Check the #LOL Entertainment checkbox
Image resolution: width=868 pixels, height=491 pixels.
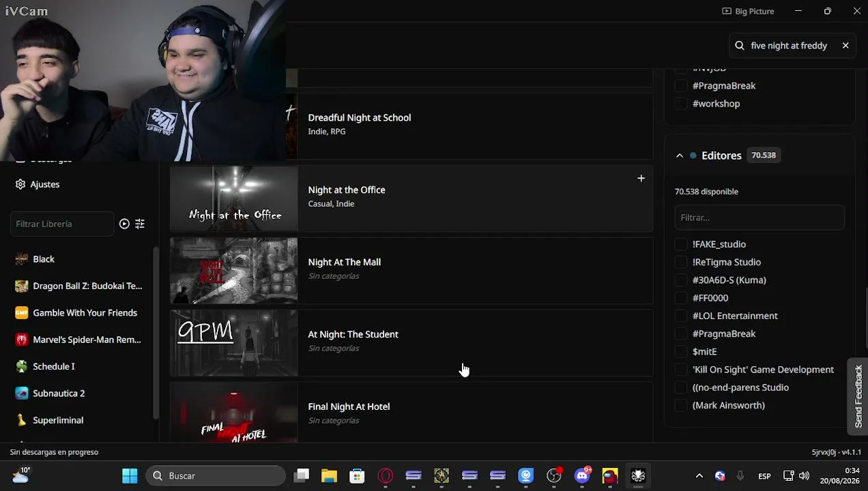[x=680, y=316]
